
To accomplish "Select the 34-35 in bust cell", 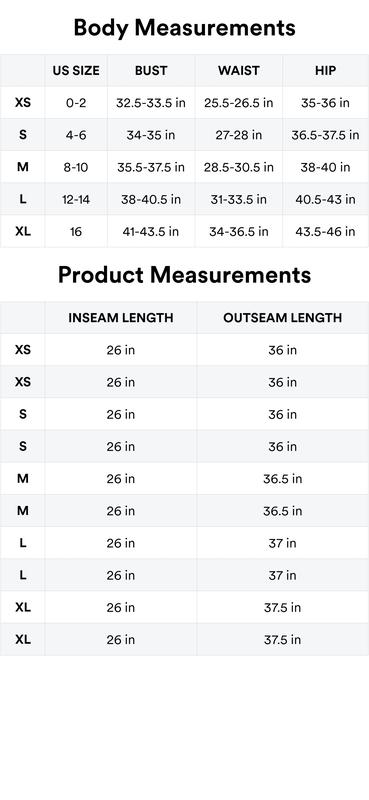I will point(151,135).
